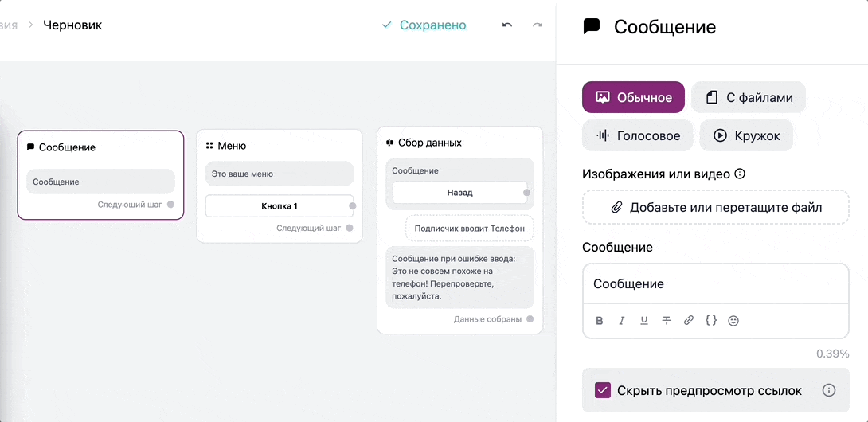Insert variable with curly braces icon
Screen dimensions: 868x422
711,320
